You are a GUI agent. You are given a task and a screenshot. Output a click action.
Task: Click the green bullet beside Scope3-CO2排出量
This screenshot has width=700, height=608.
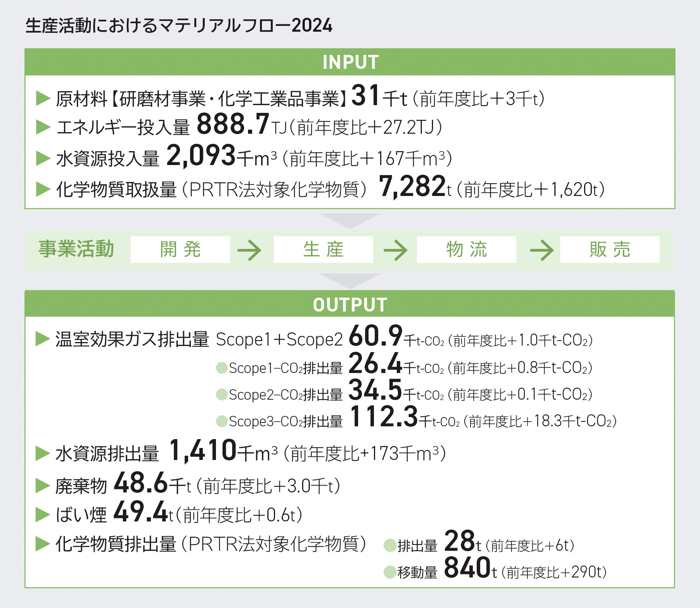coord(222,421)
